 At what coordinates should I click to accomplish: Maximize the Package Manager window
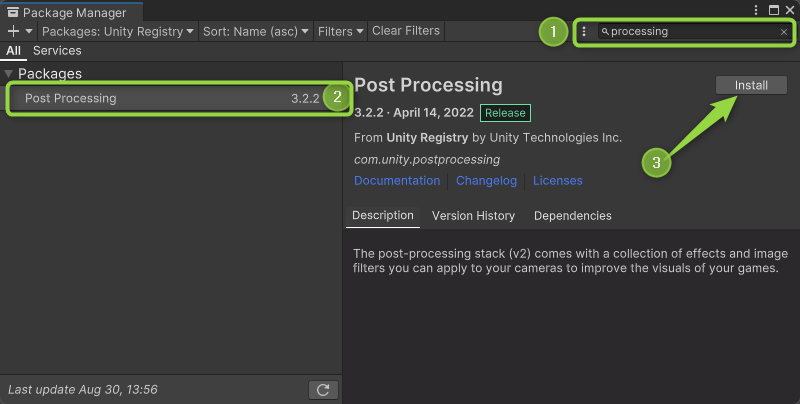773,9
